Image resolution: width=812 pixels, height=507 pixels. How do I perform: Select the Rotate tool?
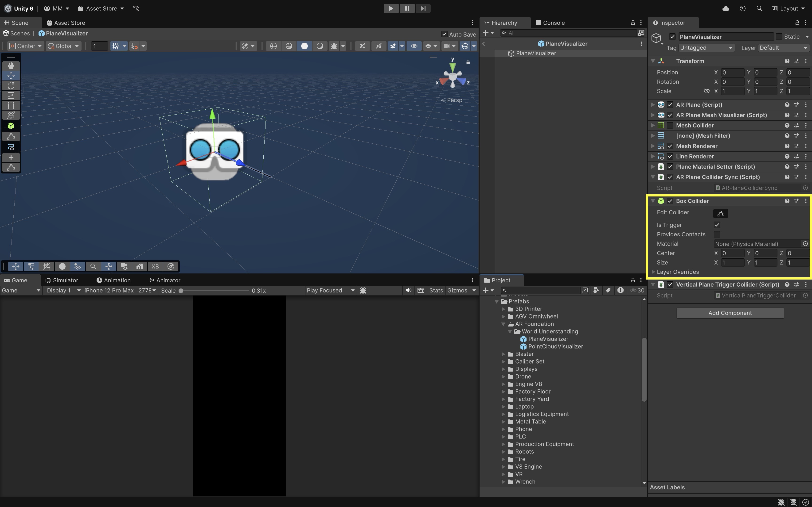tap(11, 85)
